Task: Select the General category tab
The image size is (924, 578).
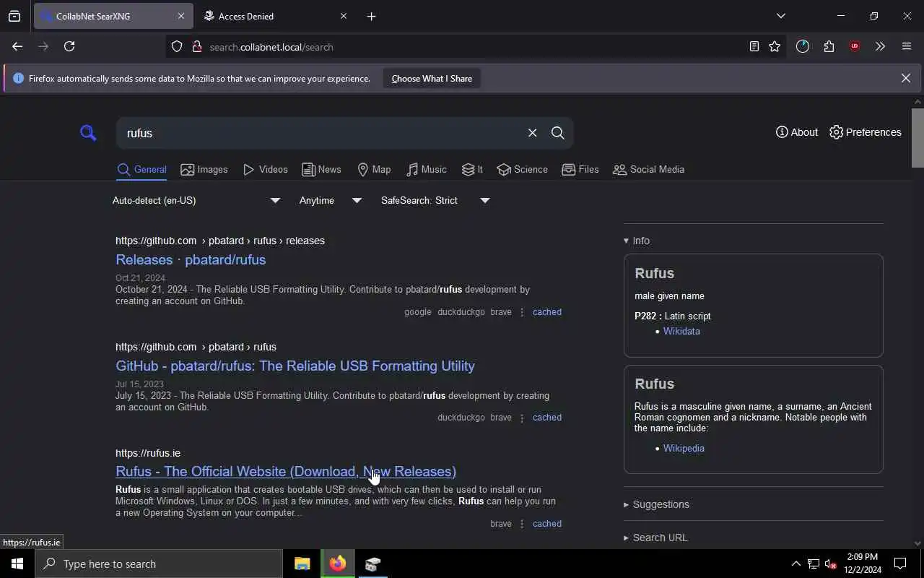Action: (x=142, y=170)
